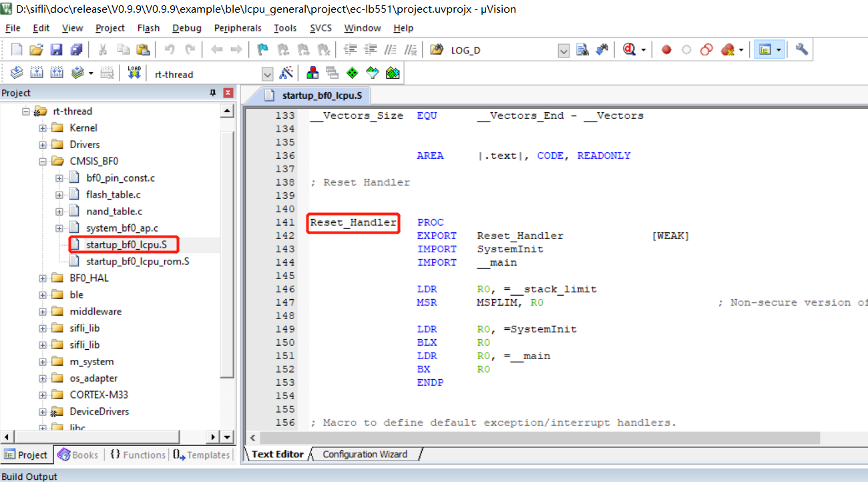Viewport: 868px width, 482px height.
Task: Open Options for Target magic wand
Action: pos(286,73)
